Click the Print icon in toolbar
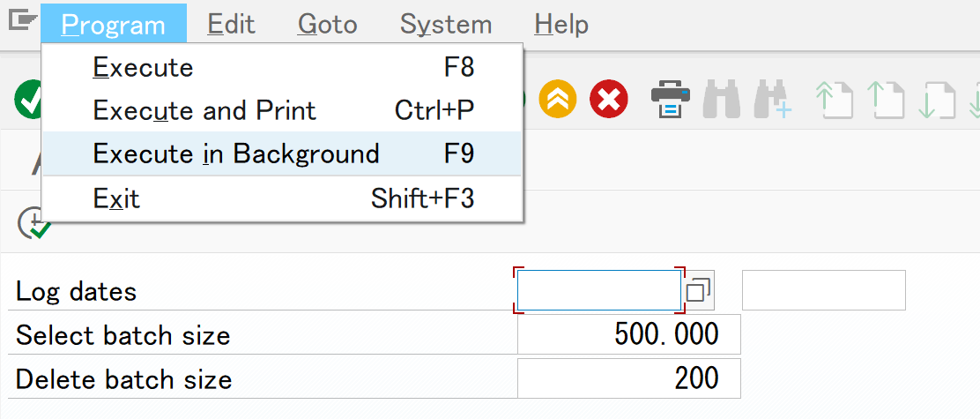The image size is (980, 419). (670, 99)
